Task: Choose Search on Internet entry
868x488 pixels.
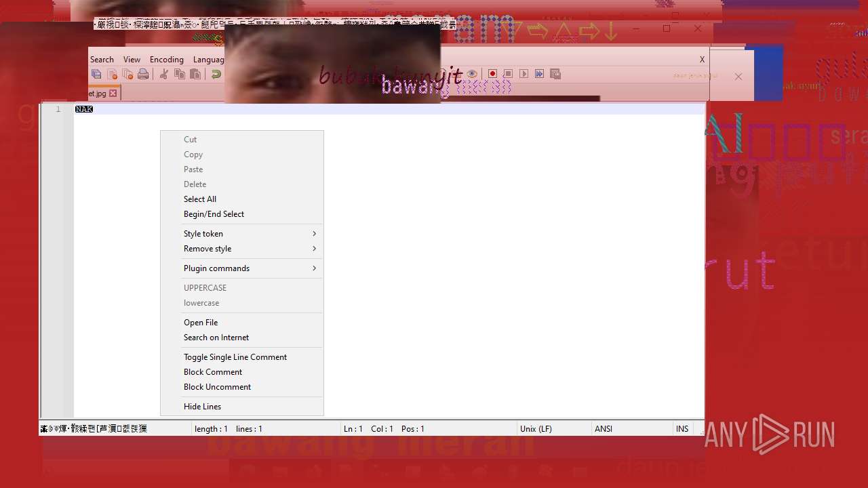Action: pyautogui.click(x=242, y=338)
